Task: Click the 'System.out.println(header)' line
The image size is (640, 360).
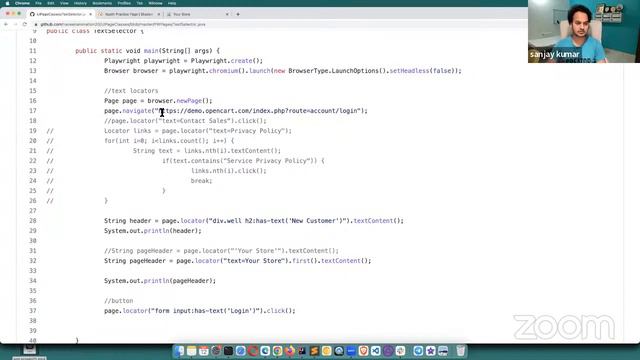Action: [153, 231]
